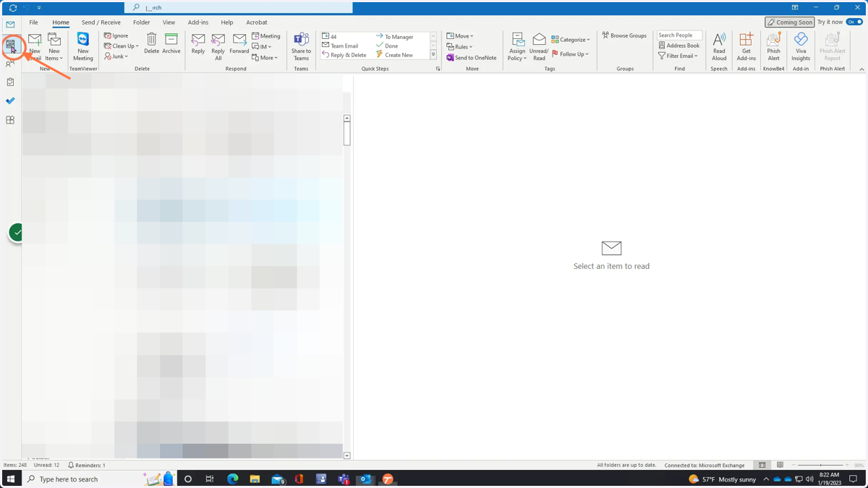The width and height of the screenshot is (868, 488).
Task: Open the Junk dropdown
Action: point(116,56)
